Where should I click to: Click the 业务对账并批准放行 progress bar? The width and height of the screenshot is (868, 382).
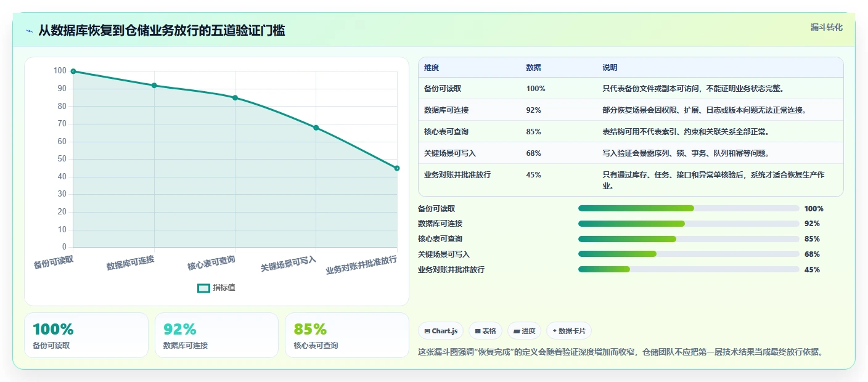[689, 269]
